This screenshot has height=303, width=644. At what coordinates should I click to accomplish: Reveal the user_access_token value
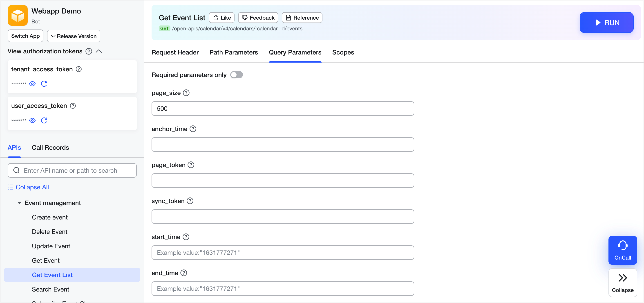33,121
